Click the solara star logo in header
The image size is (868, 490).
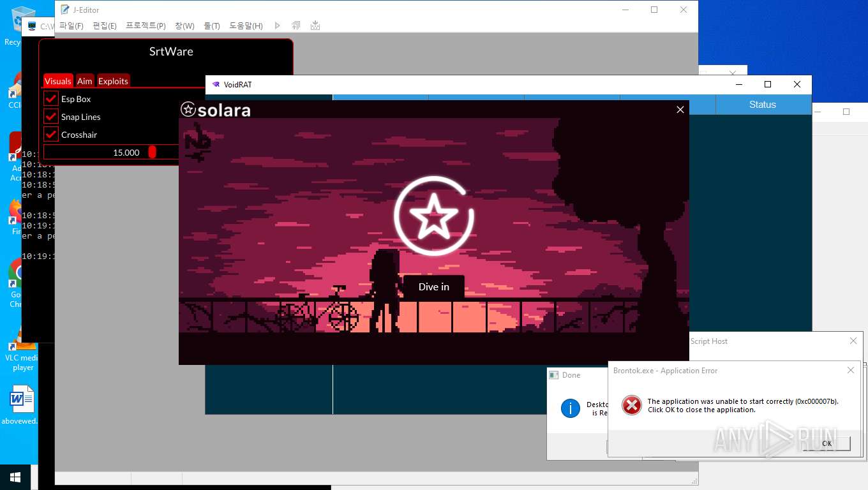pos(188,109)
